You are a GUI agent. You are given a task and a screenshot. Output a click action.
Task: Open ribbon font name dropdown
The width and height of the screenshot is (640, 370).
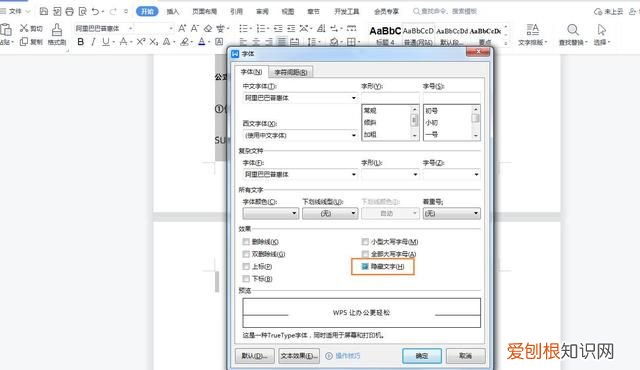coord(131,28)
